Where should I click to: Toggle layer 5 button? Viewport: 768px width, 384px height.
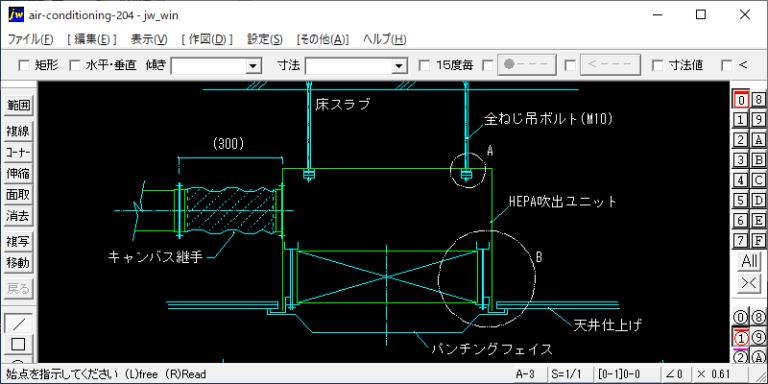coord(741,200)
